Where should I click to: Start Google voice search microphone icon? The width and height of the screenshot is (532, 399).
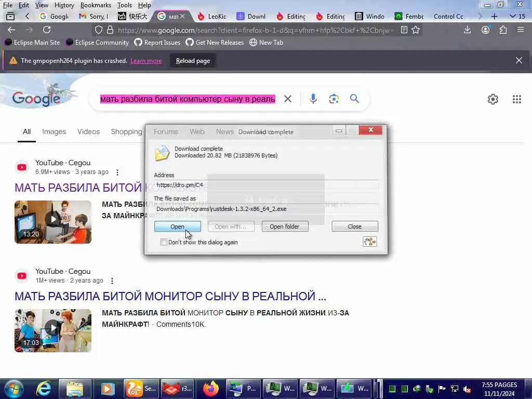point(313,99)
